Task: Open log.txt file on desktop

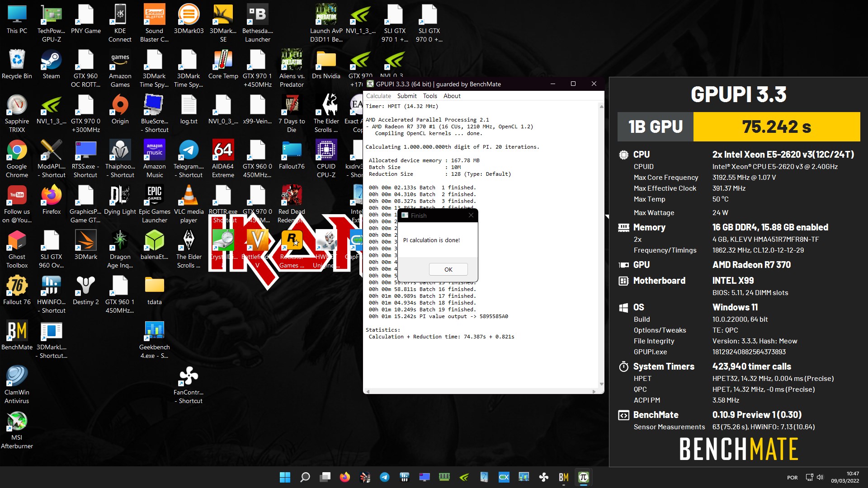Action: coord(189,110)
